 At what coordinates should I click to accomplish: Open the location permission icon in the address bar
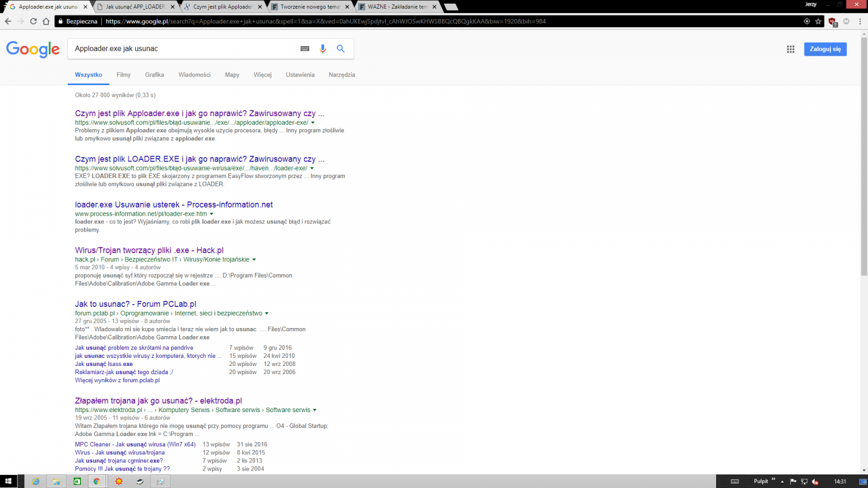807,21
